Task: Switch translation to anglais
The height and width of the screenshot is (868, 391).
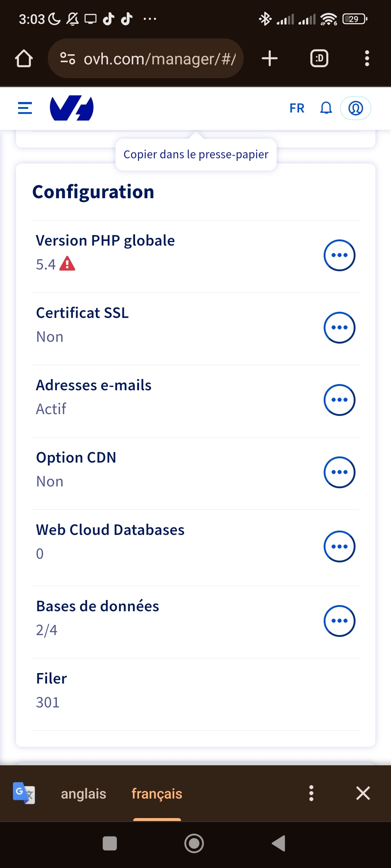Action: tap(84, 794)
